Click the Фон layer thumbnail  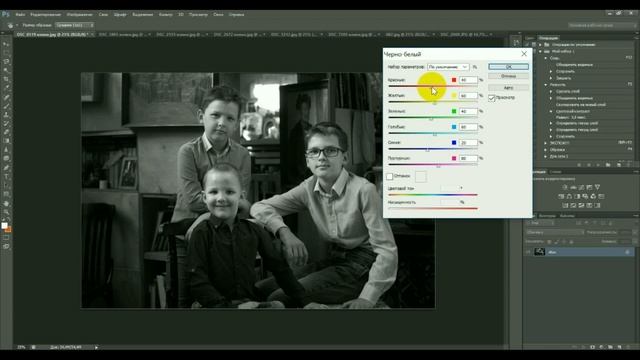pos(540,252)
